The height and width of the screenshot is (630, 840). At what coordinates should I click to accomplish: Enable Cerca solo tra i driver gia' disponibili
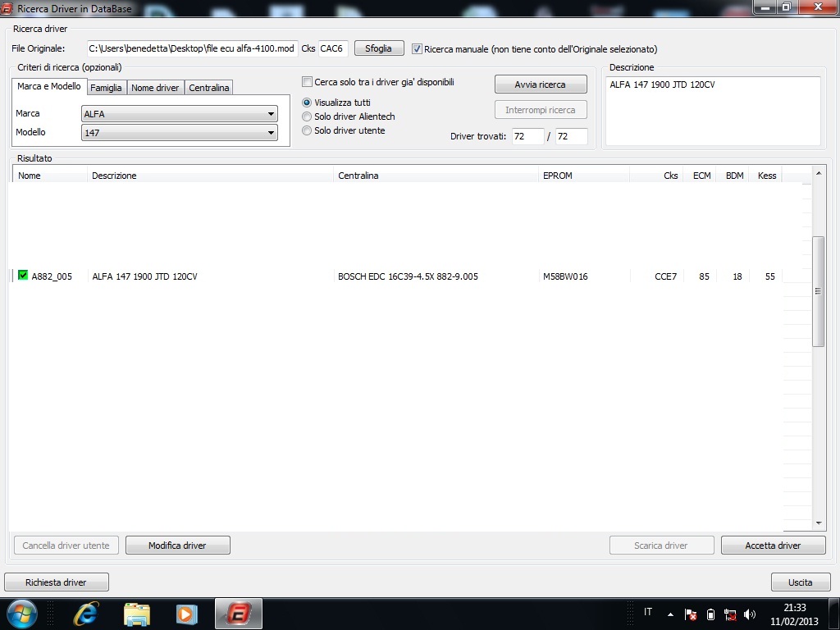click(307, 82)
